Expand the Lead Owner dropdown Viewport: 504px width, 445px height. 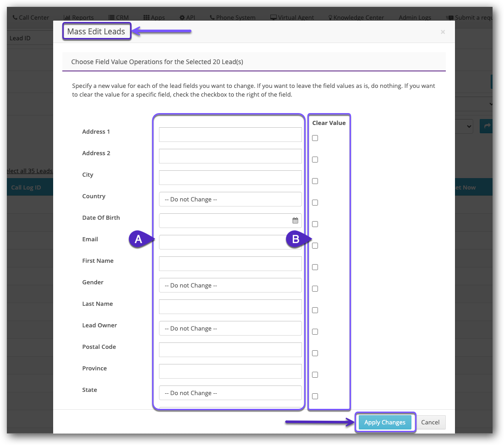tap(230, 329)
